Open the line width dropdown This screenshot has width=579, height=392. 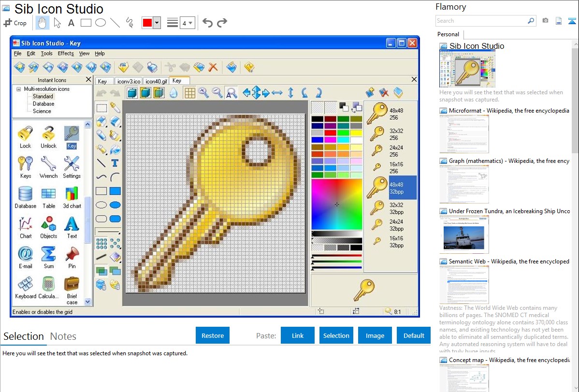[x=187, y=23]
